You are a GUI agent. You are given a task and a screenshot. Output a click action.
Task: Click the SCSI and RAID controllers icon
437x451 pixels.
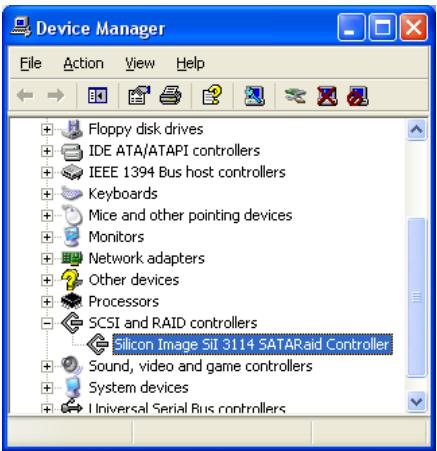pyautogui.click(x=72, y=323)
